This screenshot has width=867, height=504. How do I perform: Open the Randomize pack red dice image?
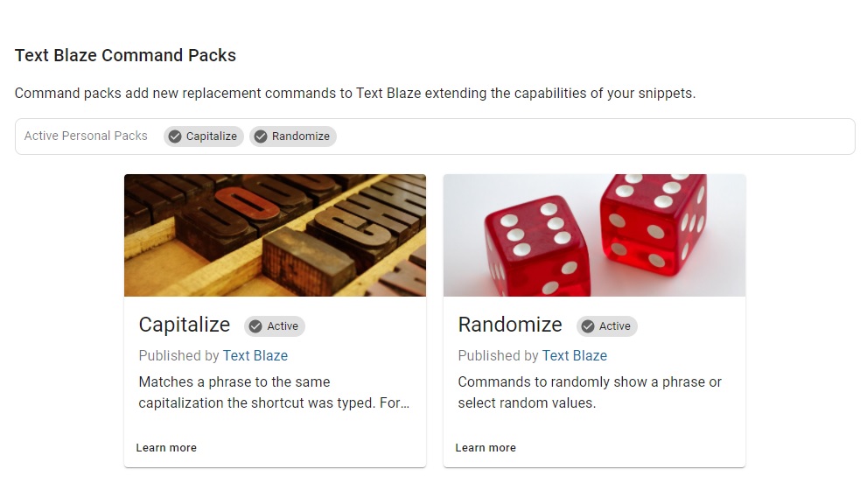(x=594, y=235)
